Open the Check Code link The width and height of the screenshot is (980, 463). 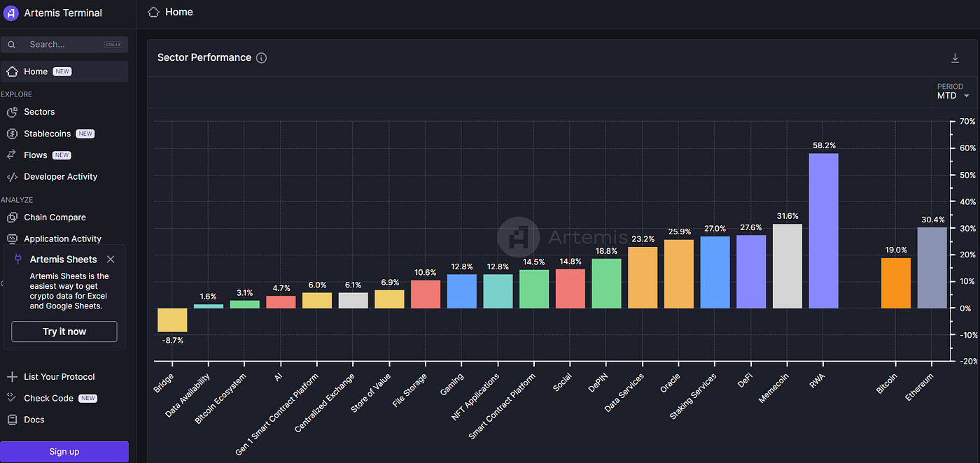[48, 398]
